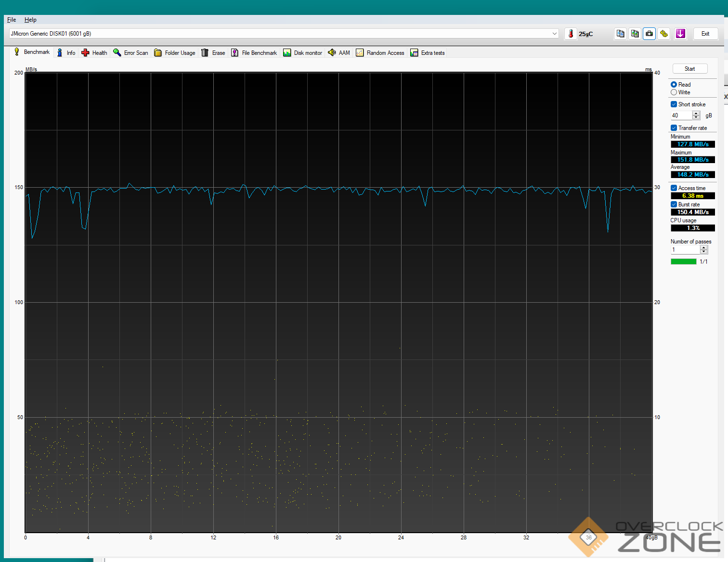Click the green passes progress bar
The image size is (728, 562).
point(683,262)
